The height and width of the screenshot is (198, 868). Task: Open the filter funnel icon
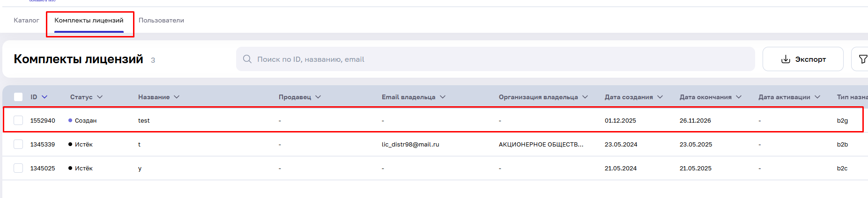[x=862, y=59]
